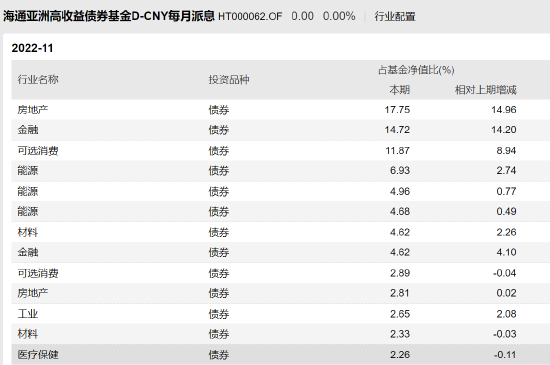Screen dimensions: 550x365
Task: Click the 行业名称 column header
Action: coord(38,80)
